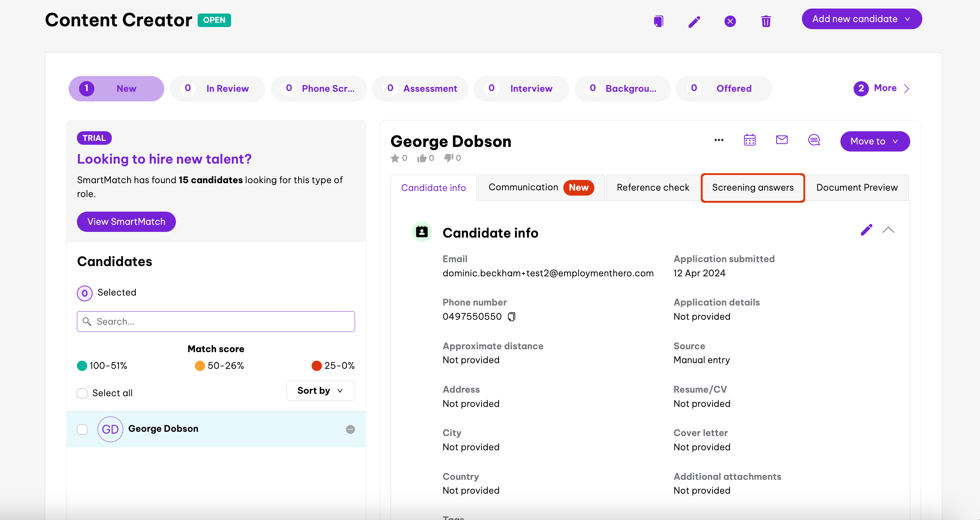Image resolution: width=980 pixels, height=520 pixels.
Task: Open the comment chat bubble icon
Action: point(814,140)
